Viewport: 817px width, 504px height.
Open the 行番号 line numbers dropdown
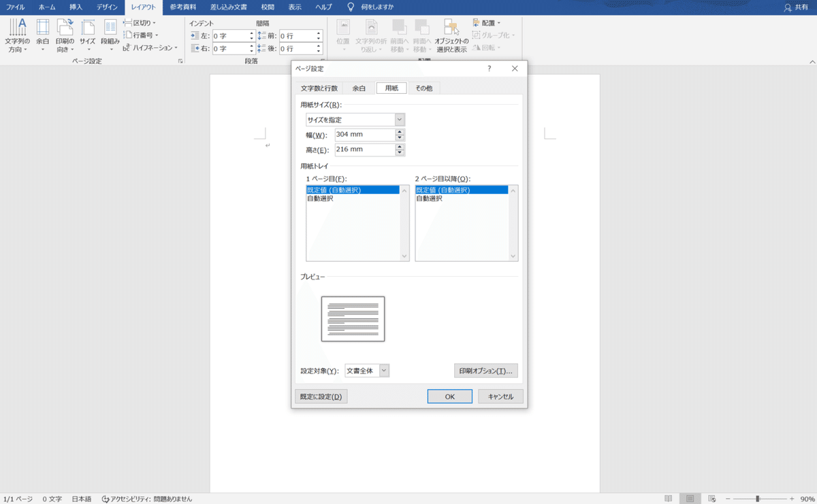(x=141, y=35)
